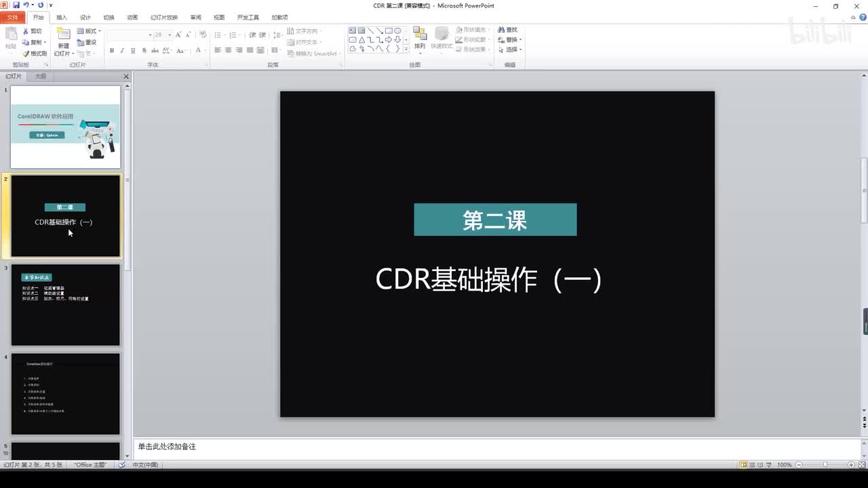Open the 快速样式 (Quick Styles) gallery
The height and width of the screenshot is (488, 868).
coord(441,39)
